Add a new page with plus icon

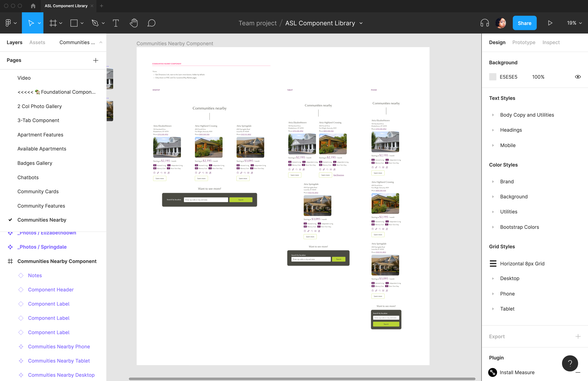96,60
